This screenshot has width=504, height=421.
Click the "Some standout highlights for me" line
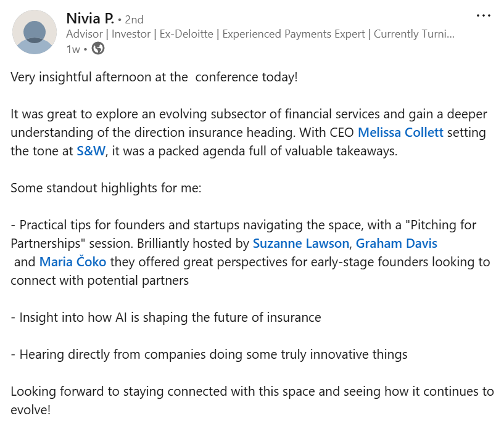(105, 187)
